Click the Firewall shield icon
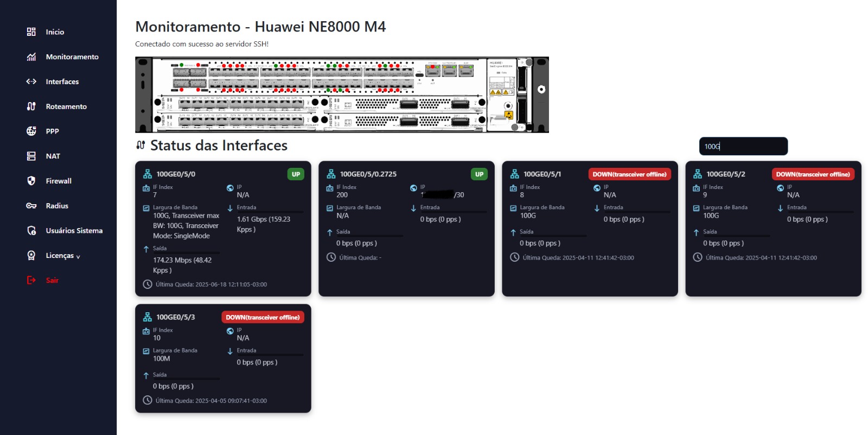This screenshot has height=435, width=868. click(31, 181)
